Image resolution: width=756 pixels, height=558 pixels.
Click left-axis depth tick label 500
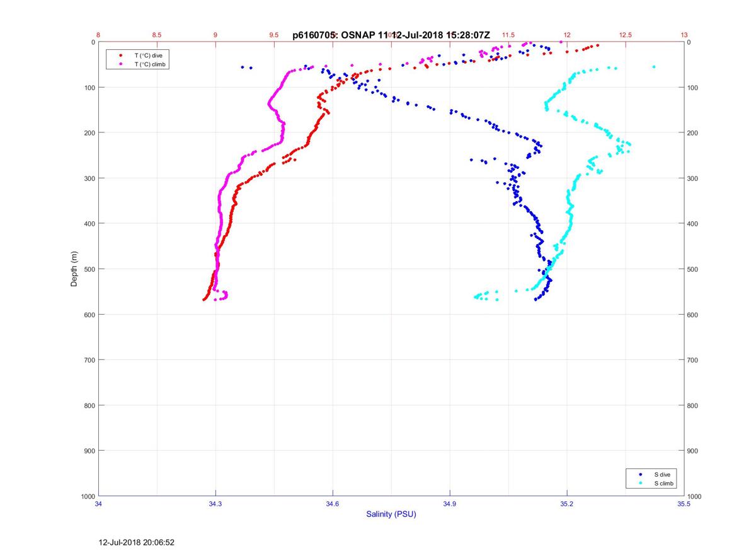click(x=89, y=269)
